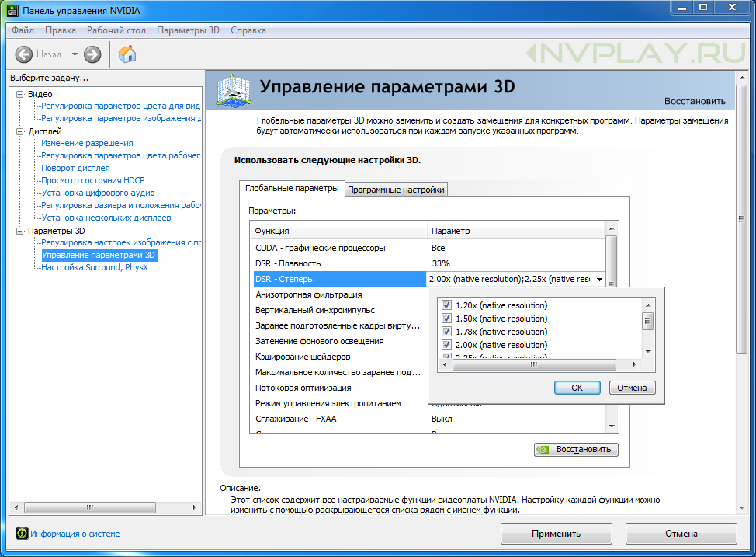Toggle 2.00x (native resolution) checkbox
This screenshot has width=756, height=557.
click(446, 345)
